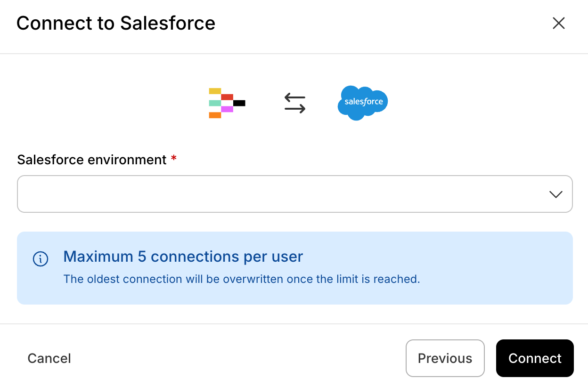Click the Salesforce environment field label
The width and height of the screenshot is (588, 386).
click(x=92, y=160)
